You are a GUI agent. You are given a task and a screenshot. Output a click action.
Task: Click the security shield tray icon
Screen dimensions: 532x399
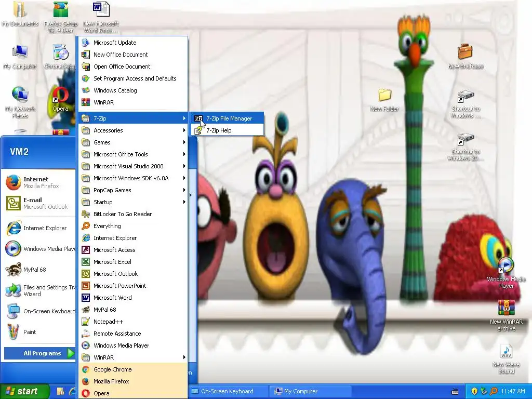point(474,391)
